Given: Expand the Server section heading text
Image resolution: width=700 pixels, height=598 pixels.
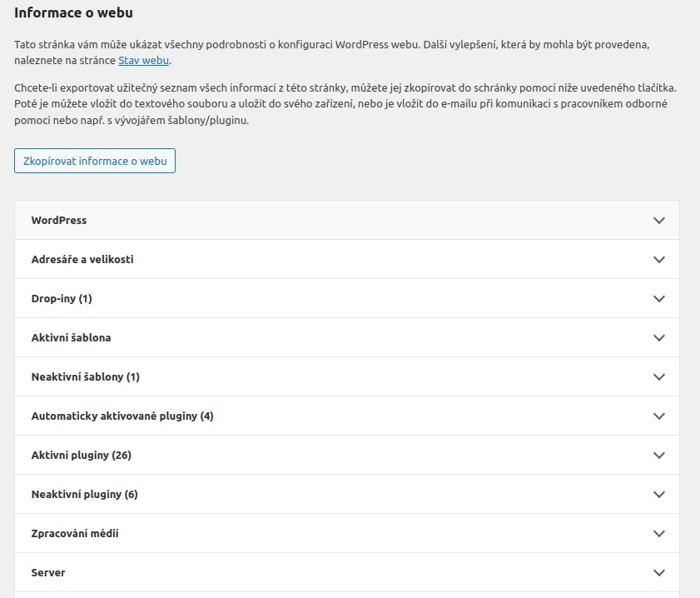Looking at the screenshot, I should click(x=48, y=573).
